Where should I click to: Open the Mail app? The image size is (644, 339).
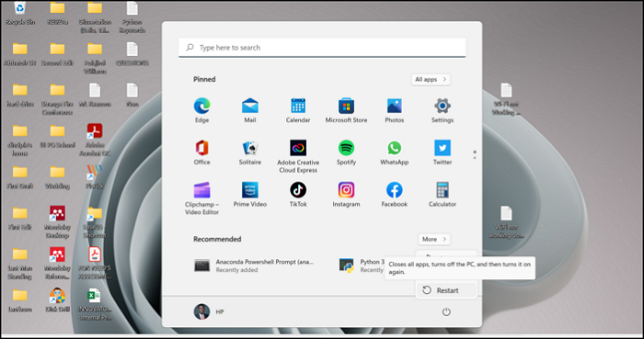[x=249, y=110]
